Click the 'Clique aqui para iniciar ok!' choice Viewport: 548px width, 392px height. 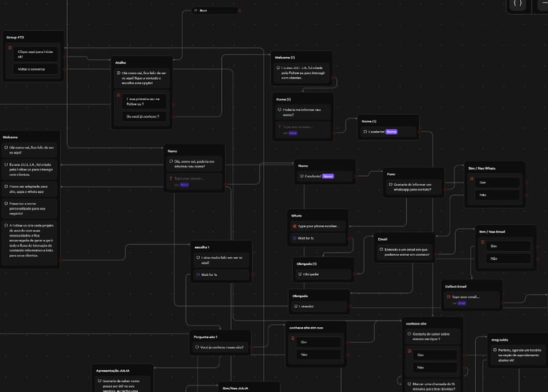[35, 54]
